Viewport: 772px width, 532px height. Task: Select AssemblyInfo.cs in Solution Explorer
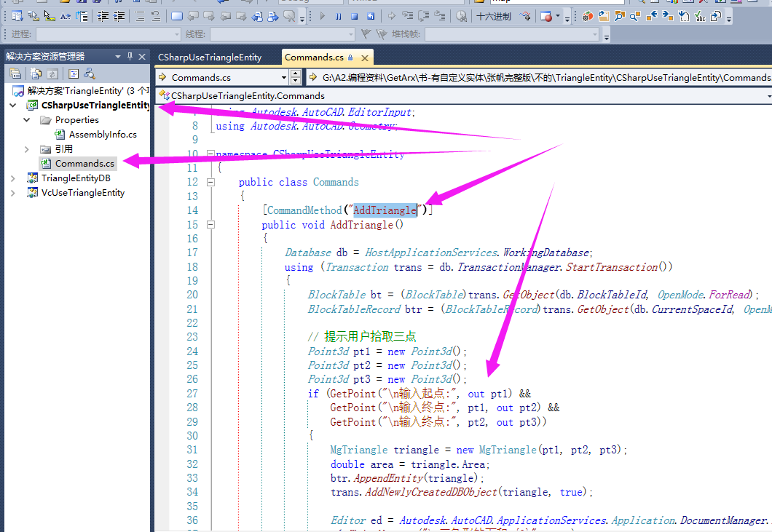click(x=103, y=135)
